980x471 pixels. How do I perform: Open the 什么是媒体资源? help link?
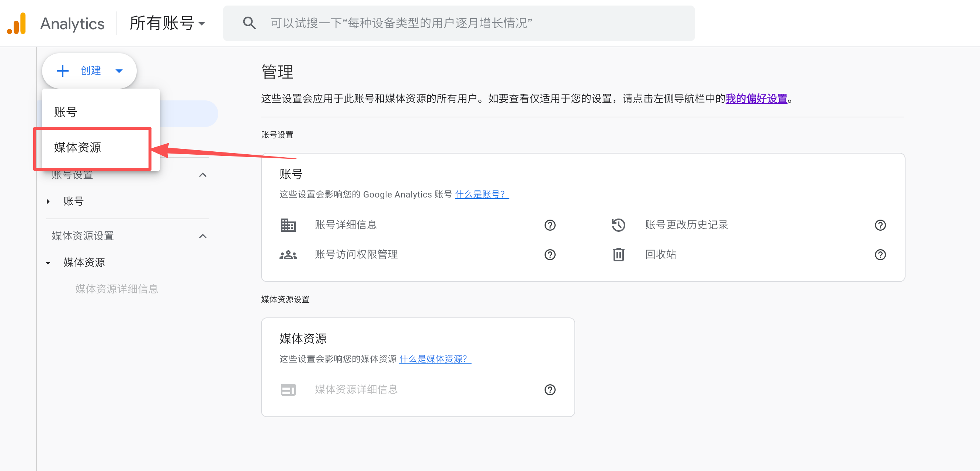[434, 359]
